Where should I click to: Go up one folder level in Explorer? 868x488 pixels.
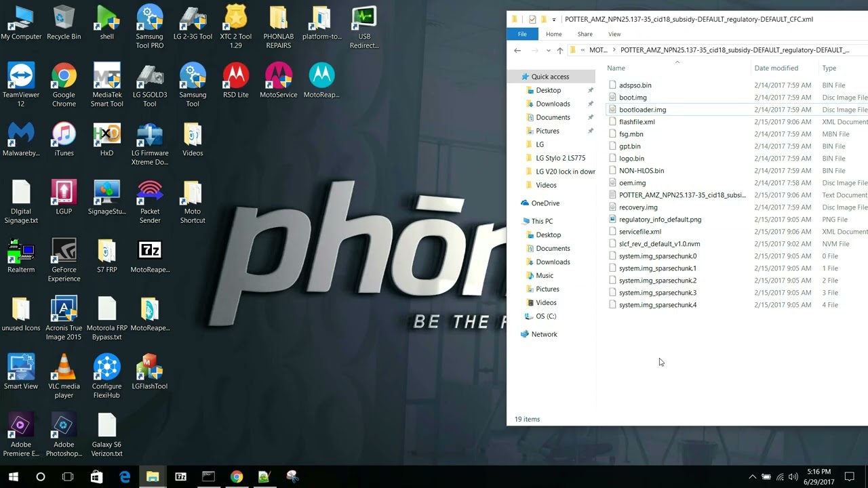coord(559,50)
